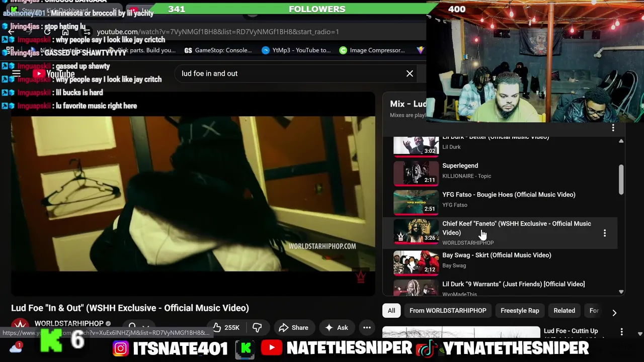Click the YFG Fatso thumbnail showing 2:51
The image size is (644, 362).
416,202
